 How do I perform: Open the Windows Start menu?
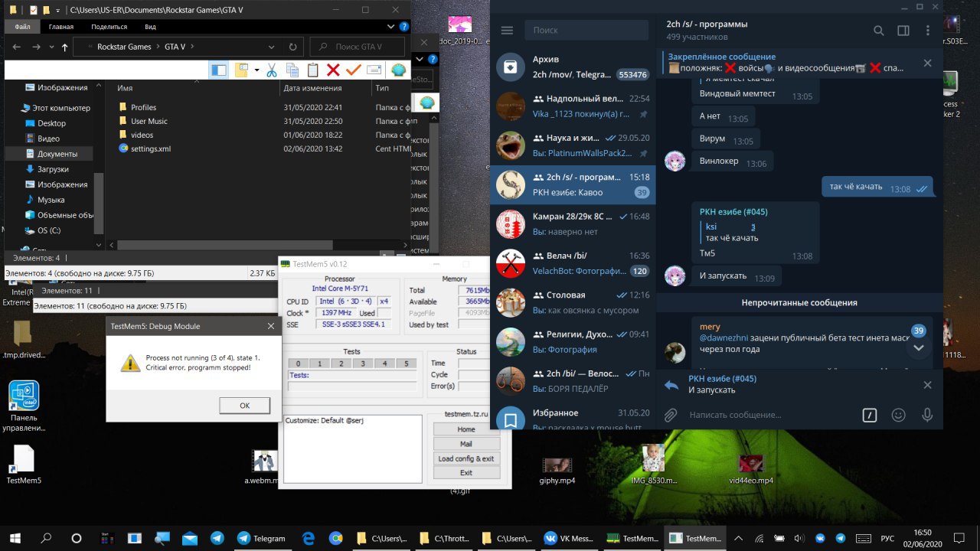coord(15,538)
